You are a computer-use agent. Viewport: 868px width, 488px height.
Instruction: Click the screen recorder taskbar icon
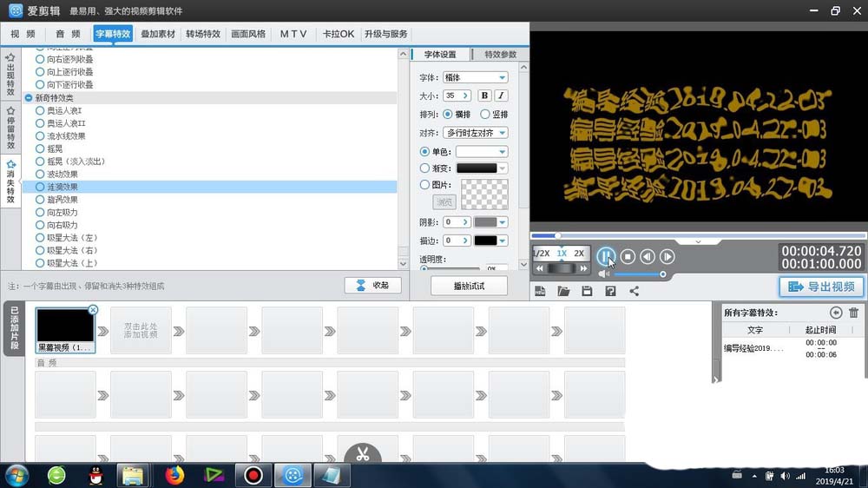pyautogui.click(x=253, y=475)
